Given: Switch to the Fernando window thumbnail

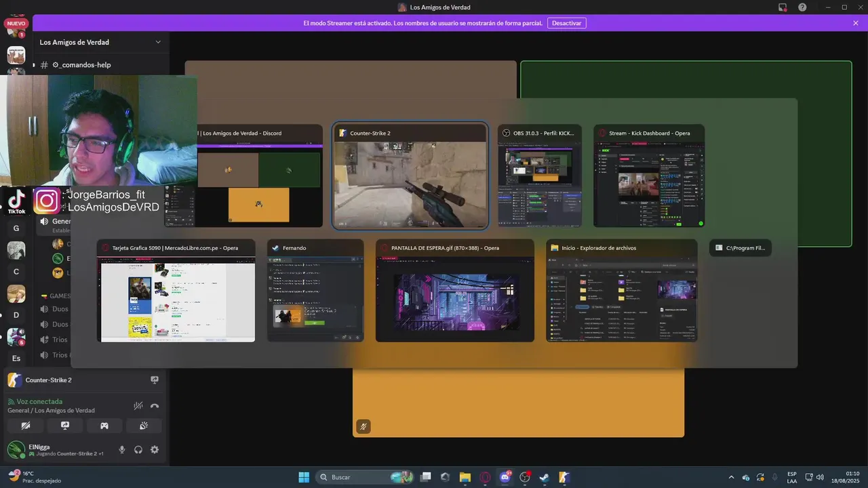Looking at the screenshot, I should (x=315, y=291).
